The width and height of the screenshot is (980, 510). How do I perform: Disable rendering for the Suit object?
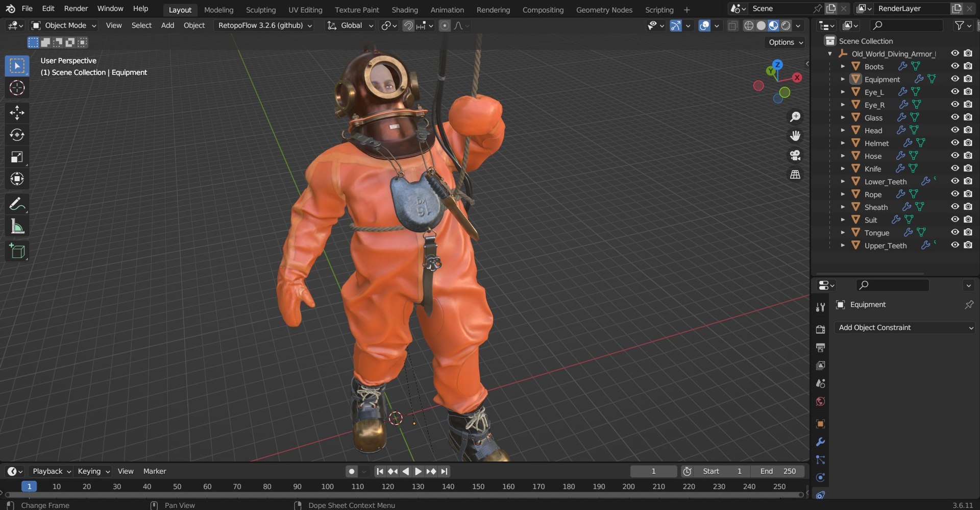968,220
